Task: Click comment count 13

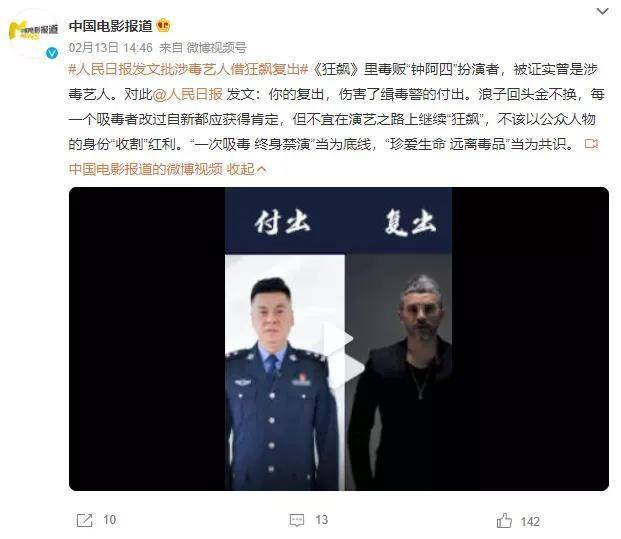Action: pyautogui.click(x=322, y=520)
